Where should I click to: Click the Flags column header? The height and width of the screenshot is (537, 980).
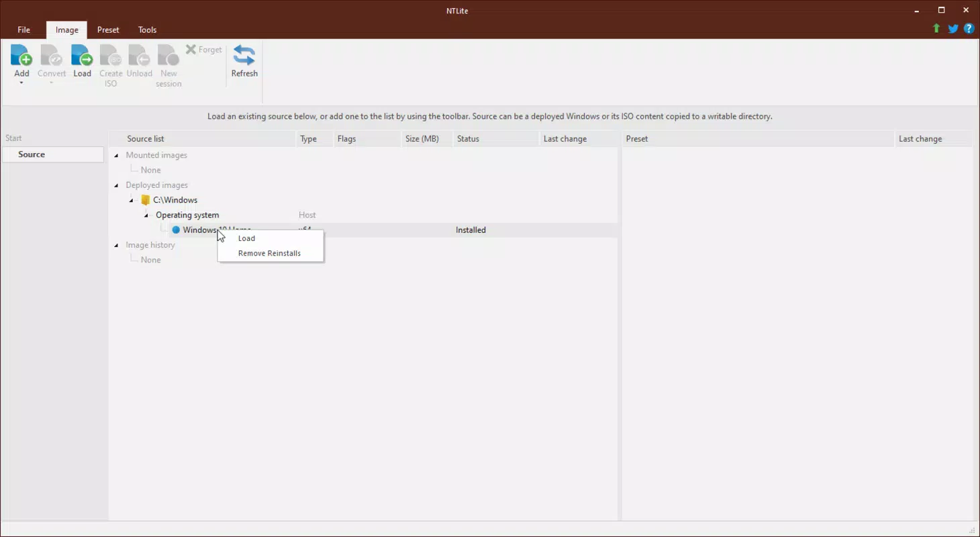[x=366, y=139]
